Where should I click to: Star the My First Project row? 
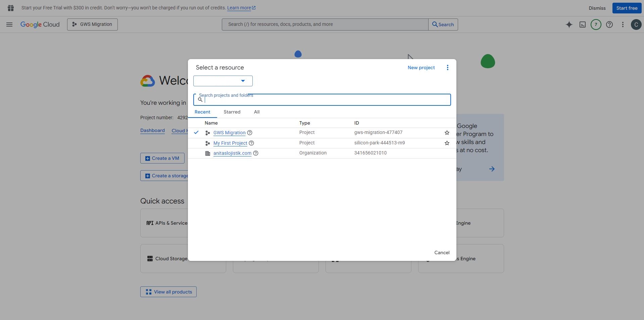[447, 143]
